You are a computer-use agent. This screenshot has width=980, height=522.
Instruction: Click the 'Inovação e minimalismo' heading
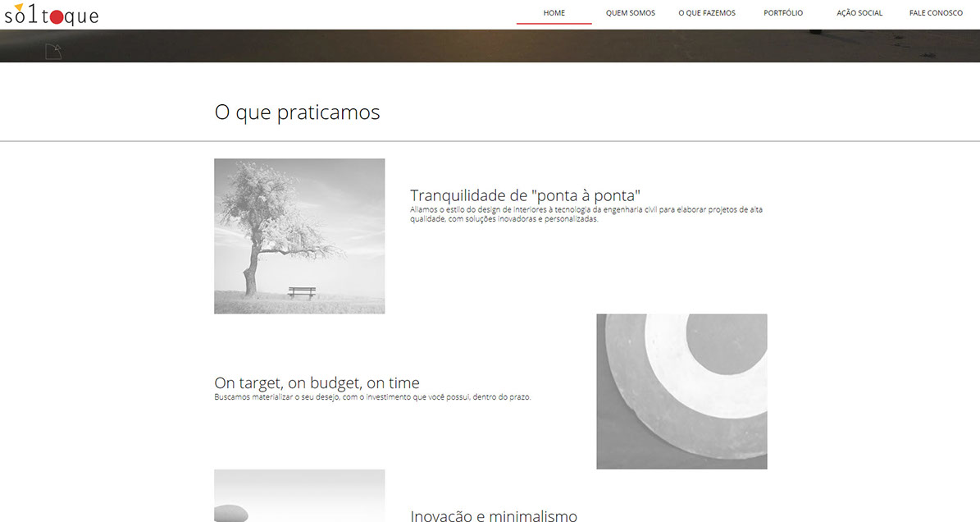(x=494, y=515)
